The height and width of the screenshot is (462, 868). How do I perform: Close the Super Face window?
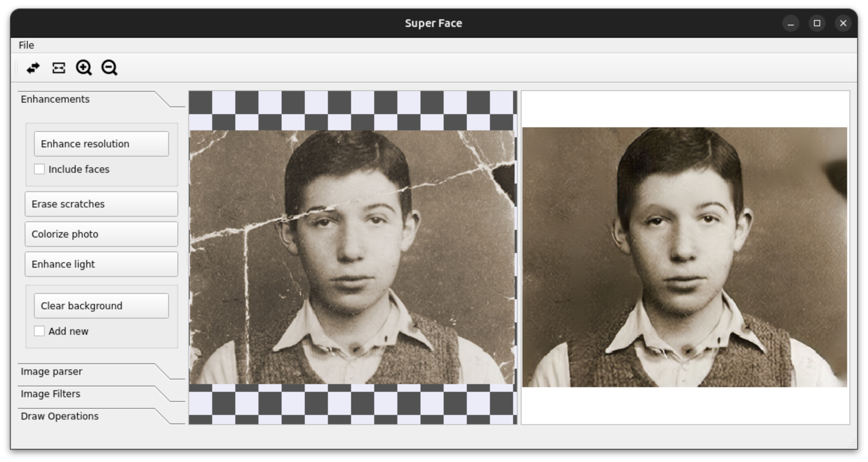843,24
